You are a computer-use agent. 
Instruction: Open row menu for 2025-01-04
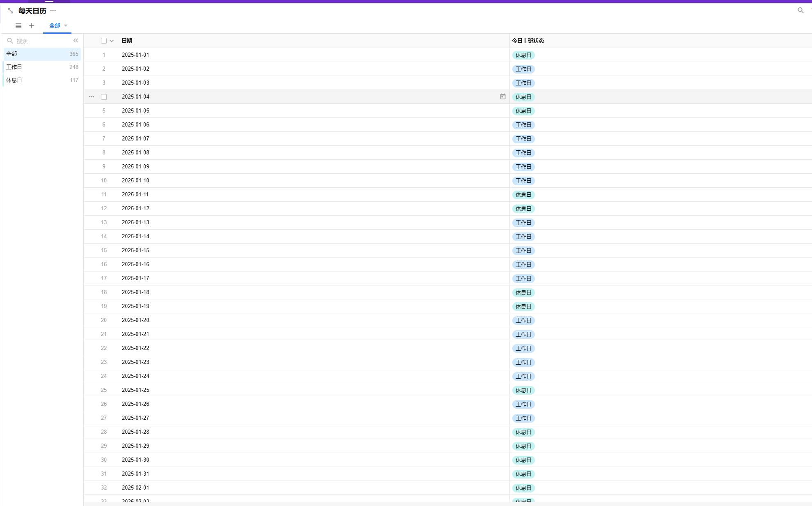92,97
